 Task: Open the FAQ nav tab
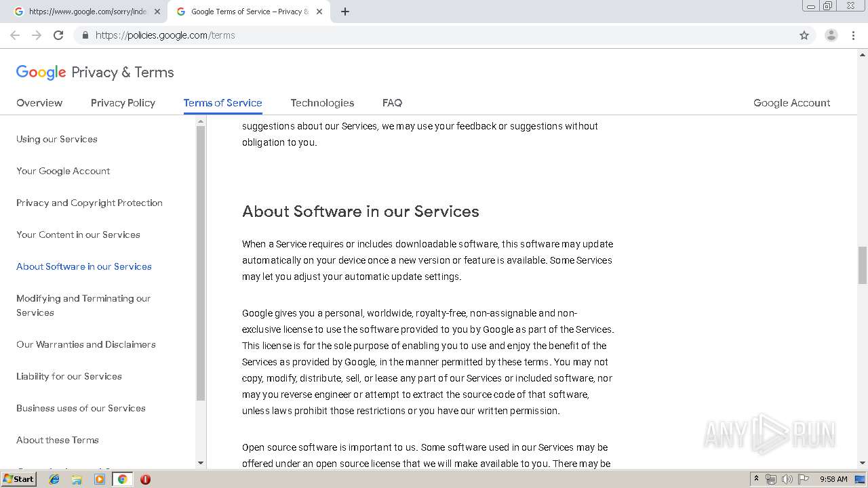click(392, 103)
